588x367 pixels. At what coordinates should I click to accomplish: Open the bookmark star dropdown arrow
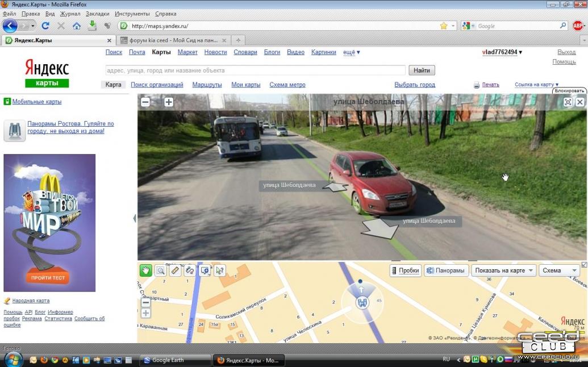(x=453, y=26)
